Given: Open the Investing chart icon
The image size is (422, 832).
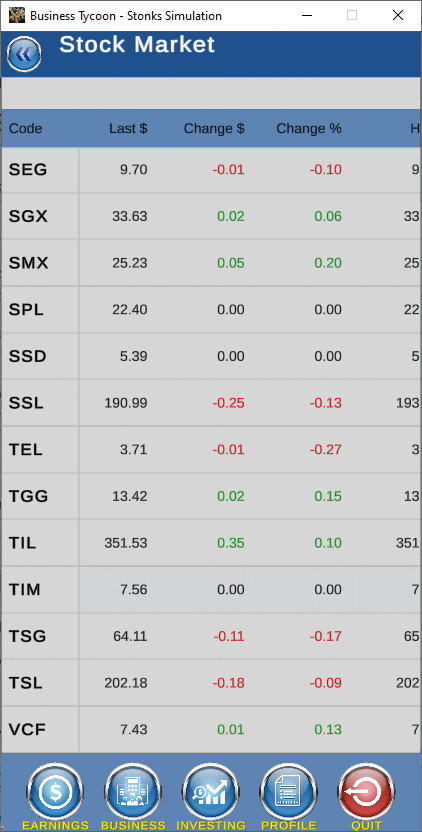Looking at the screenshot, I should pos(211,792).
